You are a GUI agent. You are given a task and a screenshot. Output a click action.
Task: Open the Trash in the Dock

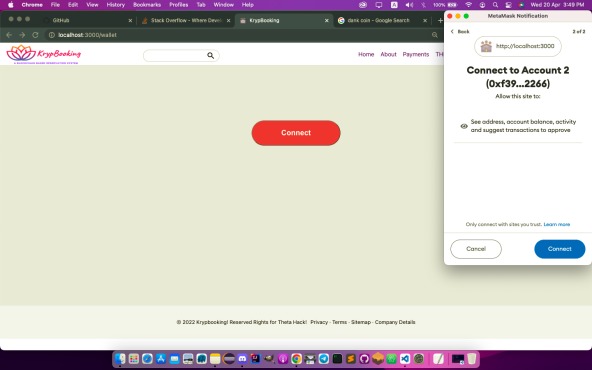[x=472, y=358]
